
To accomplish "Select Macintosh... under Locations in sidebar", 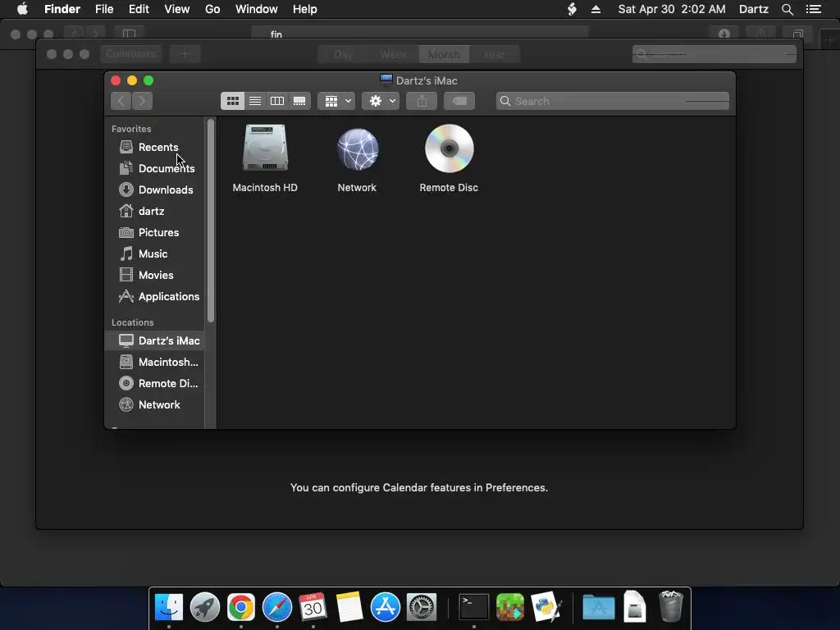I will point(155,362).
